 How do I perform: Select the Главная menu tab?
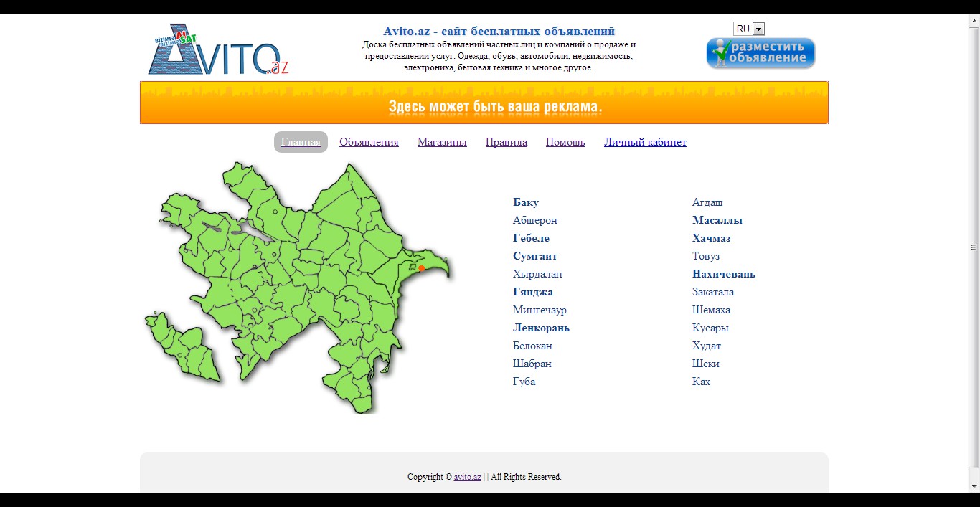click(301, 142)
